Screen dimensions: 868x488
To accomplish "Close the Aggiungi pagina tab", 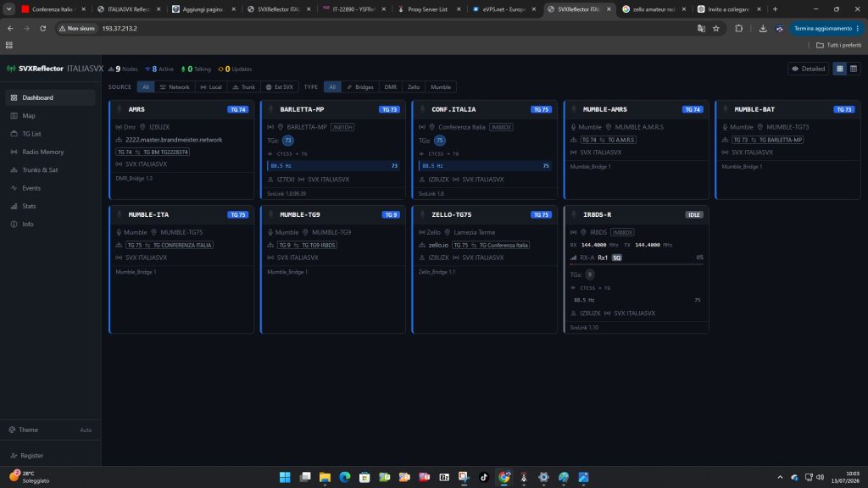I will click(233, 9).
